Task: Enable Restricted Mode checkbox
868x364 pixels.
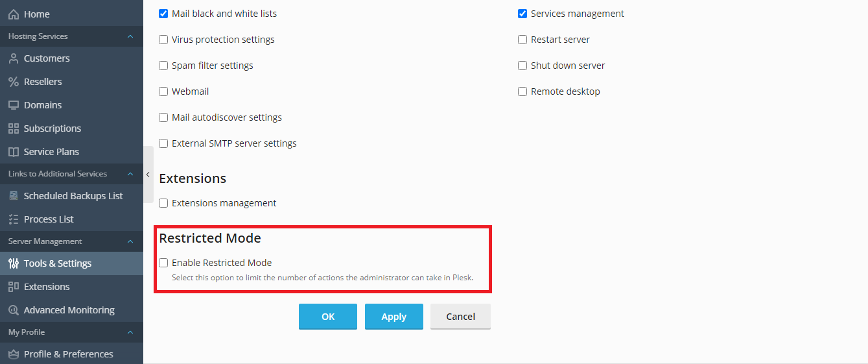Action: tap(163, 263)
